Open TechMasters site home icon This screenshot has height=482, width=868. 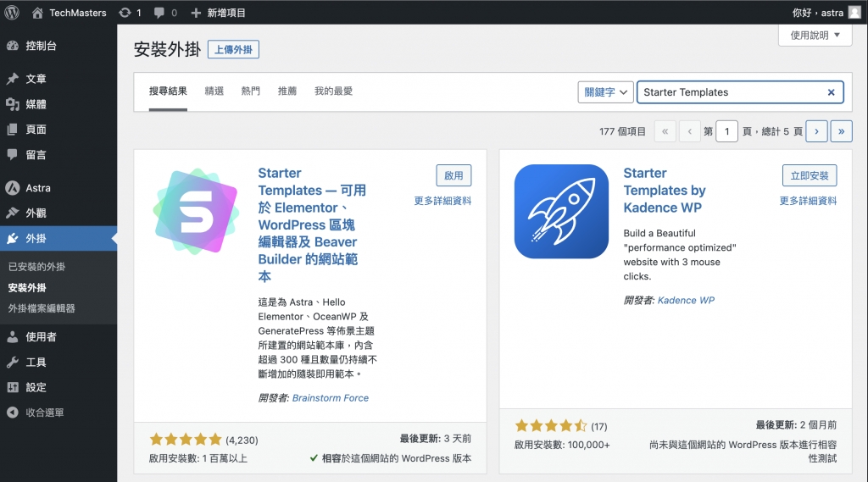[x=37, y=13]
